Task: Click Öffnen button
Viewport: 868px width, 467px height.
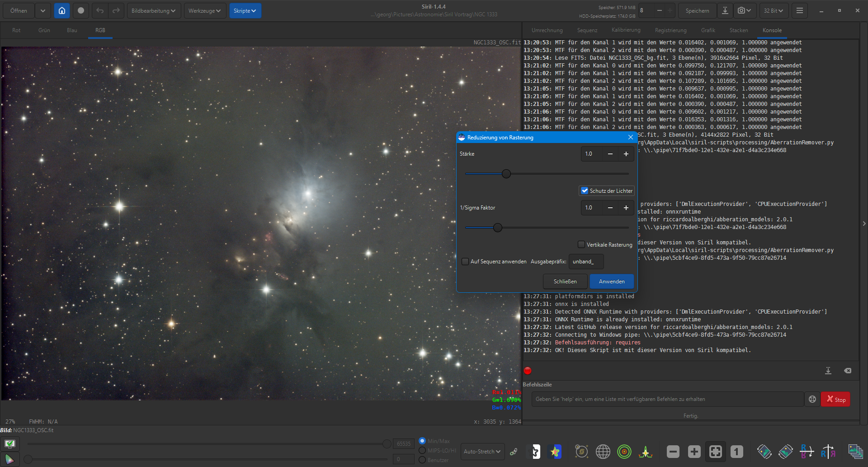Action: 19,10
